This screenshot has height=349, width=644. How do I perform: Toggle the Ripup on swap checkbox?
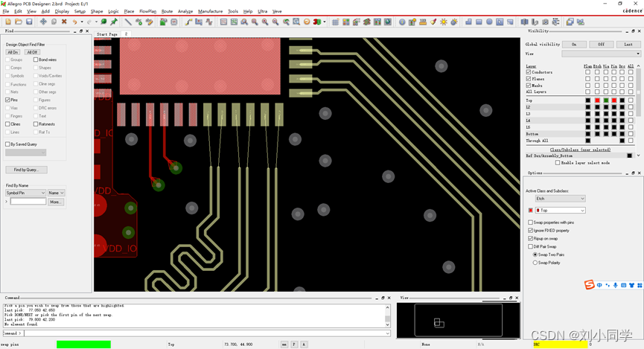(x=530, y=238)
